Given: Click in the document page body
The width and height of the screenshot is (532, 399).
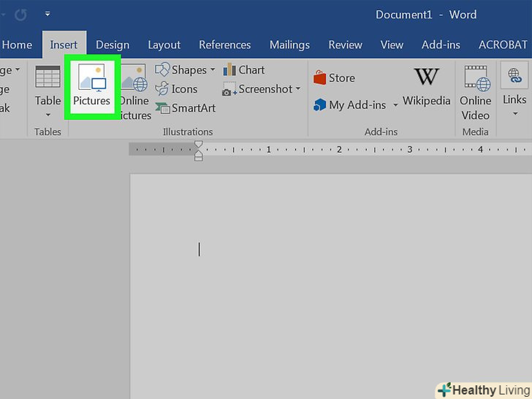Looking at the screenshot, I should [331, 286].
